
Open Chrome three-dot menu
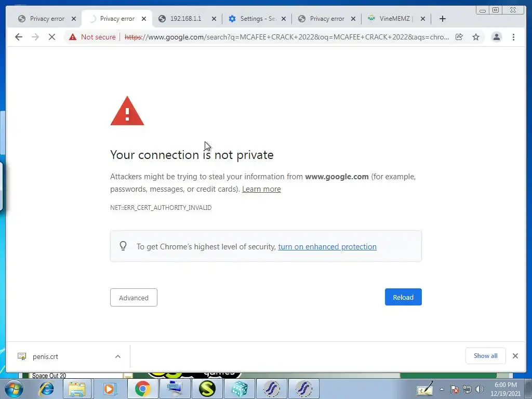tap(513, 37)
